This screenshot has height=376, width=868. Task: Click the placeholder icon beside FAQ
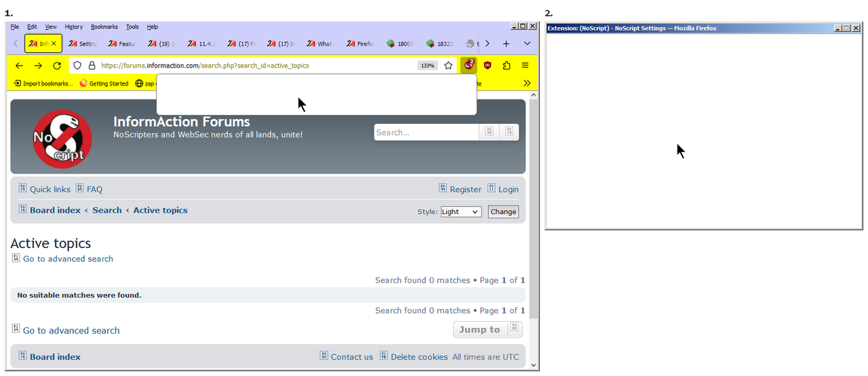pyautogui.click(x=79, y=188)
